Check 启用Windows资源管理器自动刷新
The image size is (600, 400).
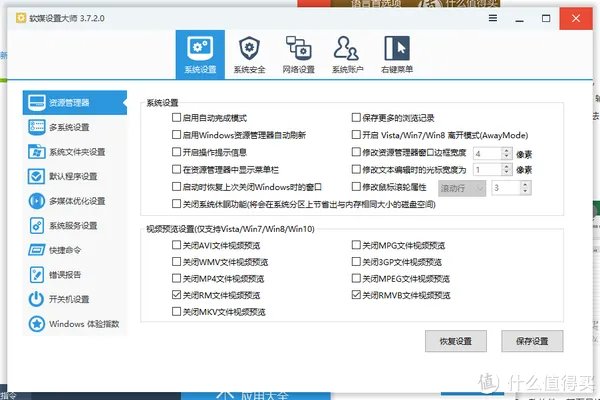pyautogui.click(x=176, y=135)
